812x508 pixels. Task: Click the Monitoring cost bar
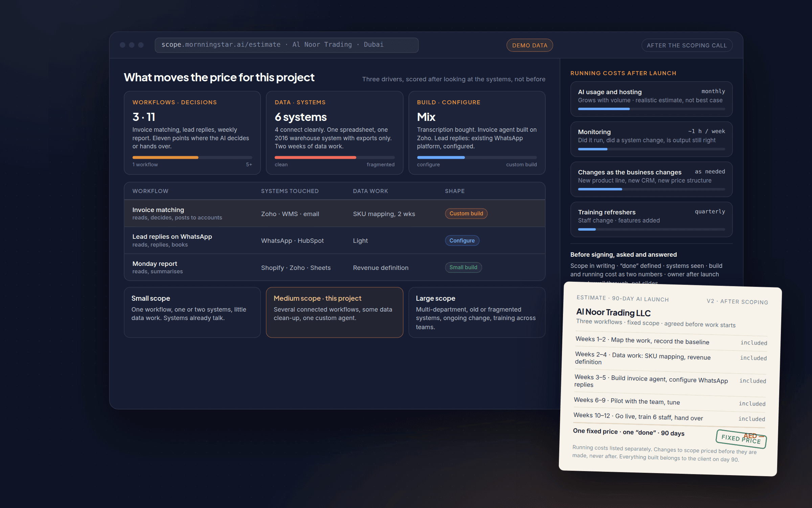(651, 149)
